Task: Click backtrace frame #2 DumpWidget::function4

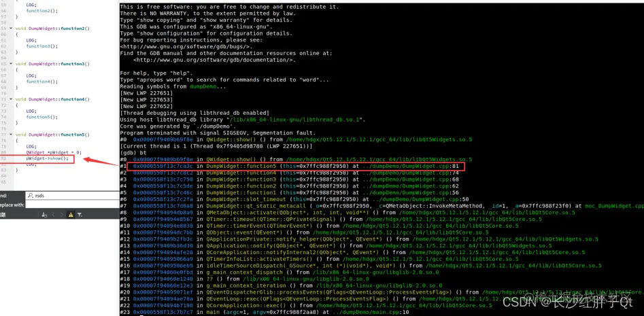Action: 289,173
